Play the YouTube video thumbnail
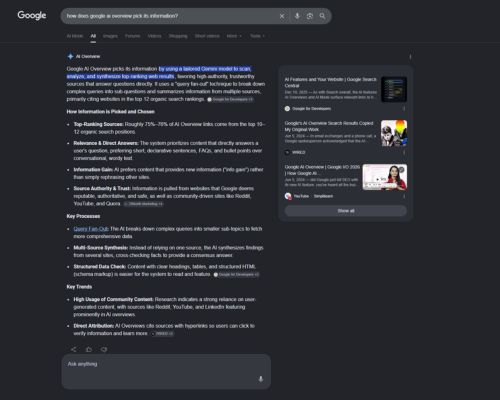Viewport: 500px width, 400px height. (x=385, y=177)
